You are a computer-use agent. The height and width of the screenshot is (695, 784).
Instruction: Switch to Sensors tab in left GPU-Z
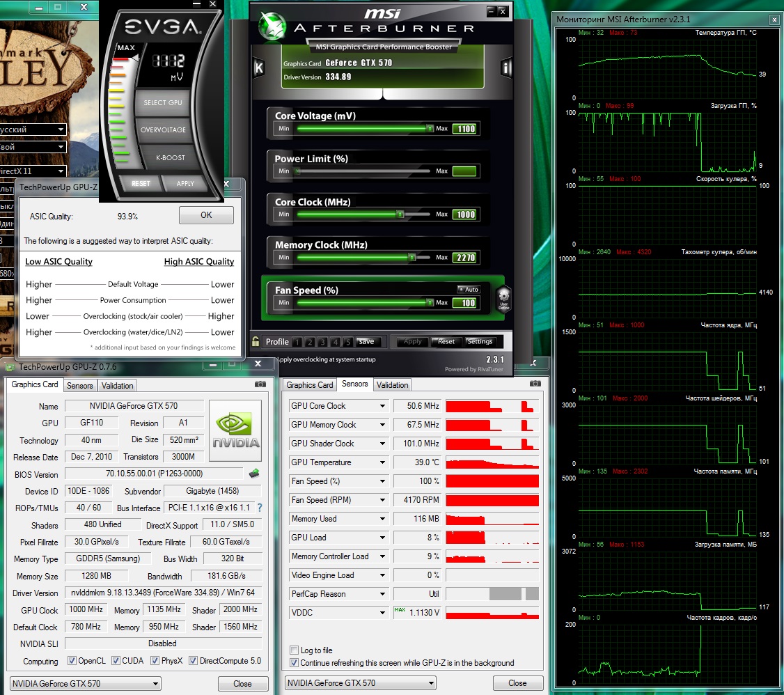[80, 386]
